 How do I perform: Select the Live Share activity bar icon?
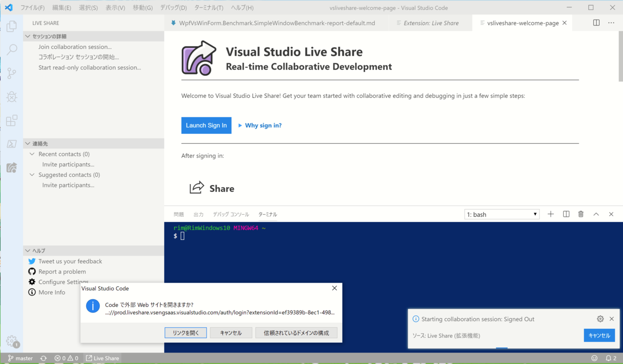click(11, 167)
